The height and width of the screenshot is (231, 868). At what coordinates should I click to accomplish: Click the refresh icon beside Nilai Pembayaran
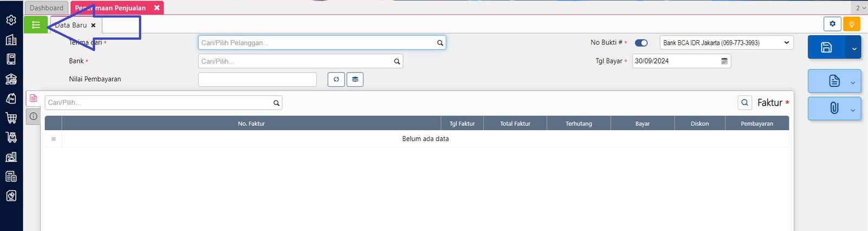click(x=336, y=79)
